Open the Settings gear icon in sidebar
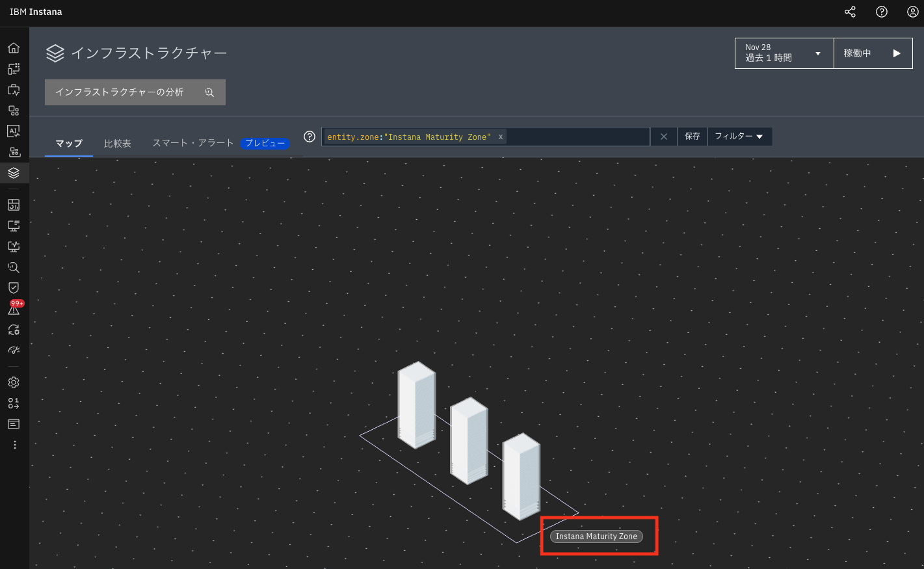The image size is (924, 569). [x=14, y=382]
